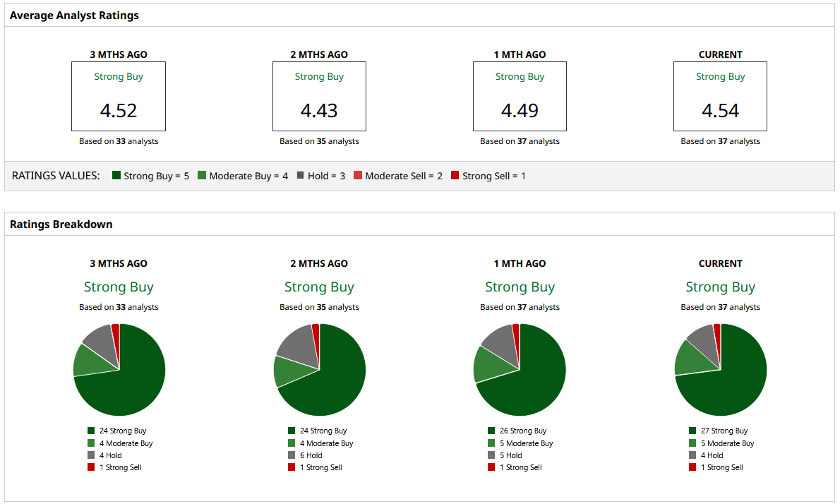This screenshot has height=504, width=840.
Task: Click the 3 MTHS AGO pie chart
Action: pyautogui.click(x=119, y=370)
